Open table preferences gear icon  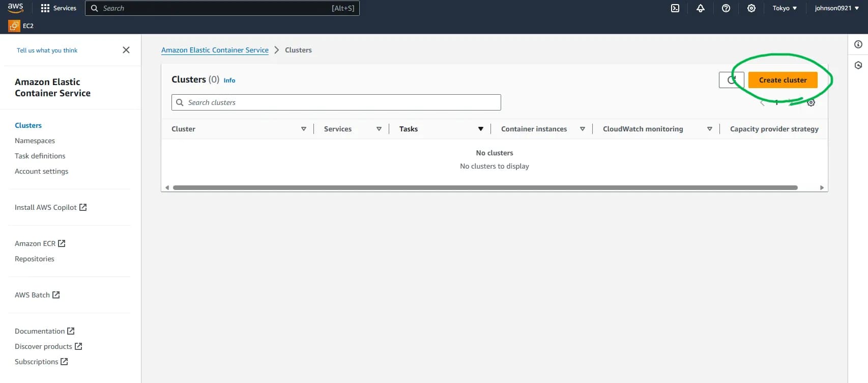pos(811,102)
